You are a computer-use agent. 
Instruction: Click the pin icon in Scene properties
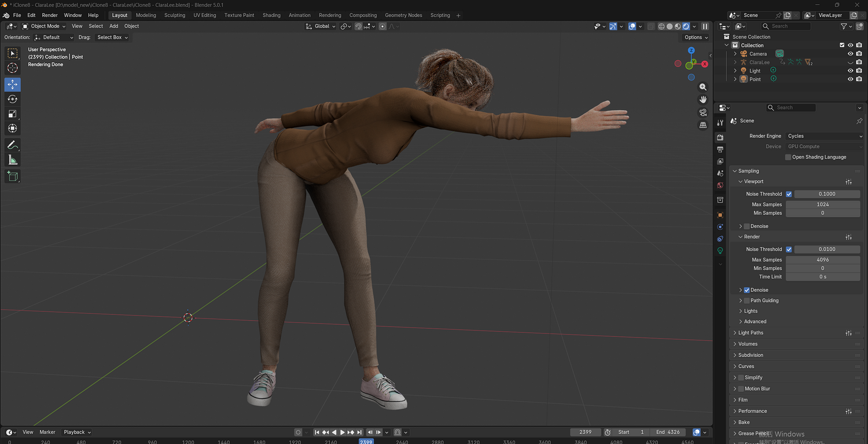(x=859, y=121)
